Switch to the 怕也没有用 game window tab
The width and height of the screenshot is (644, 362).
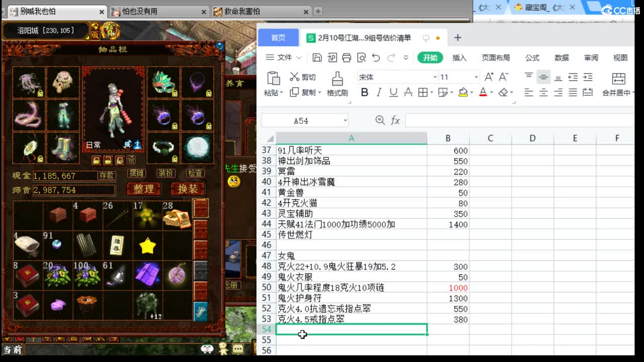point(159,11)
